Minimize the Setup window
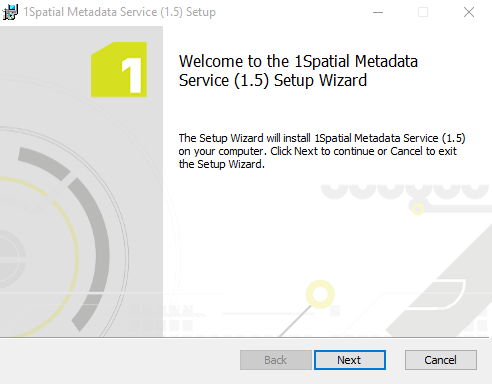 pos(378,12)
